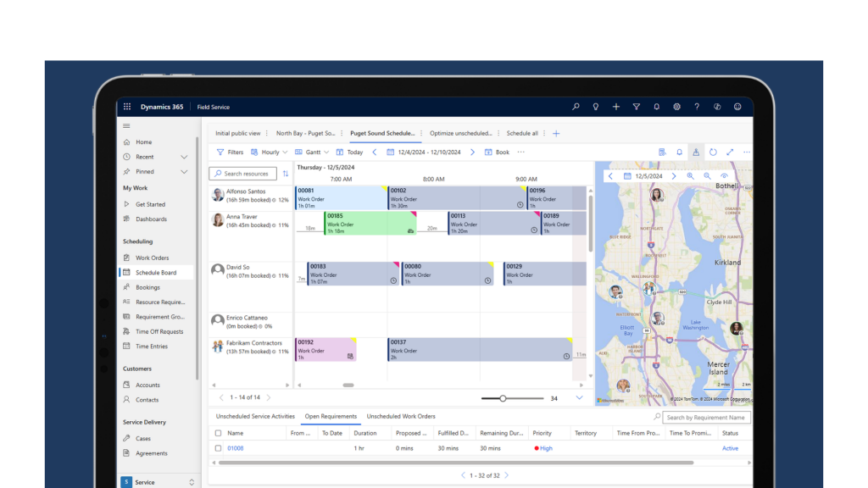Open requirement 01008 link
Screen dimensions: 868x488
(x=235, y=448)
